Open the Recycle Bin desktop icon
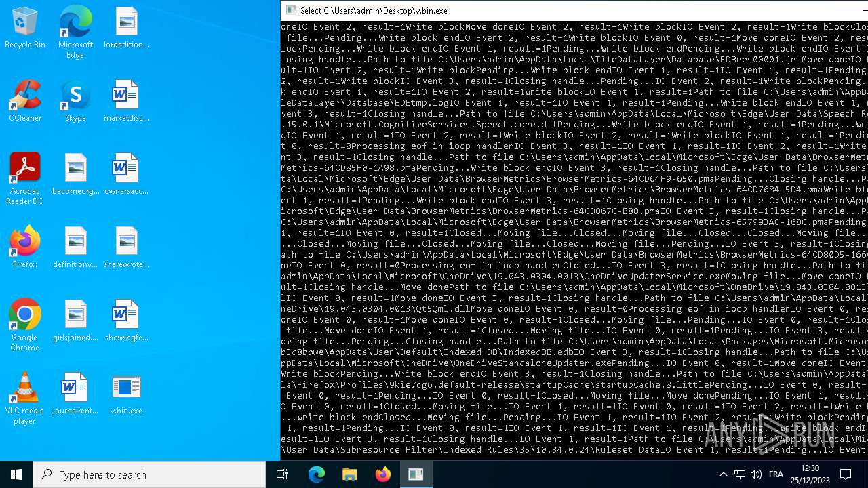This screenshot has height=488, width=868. coord(25,28)
